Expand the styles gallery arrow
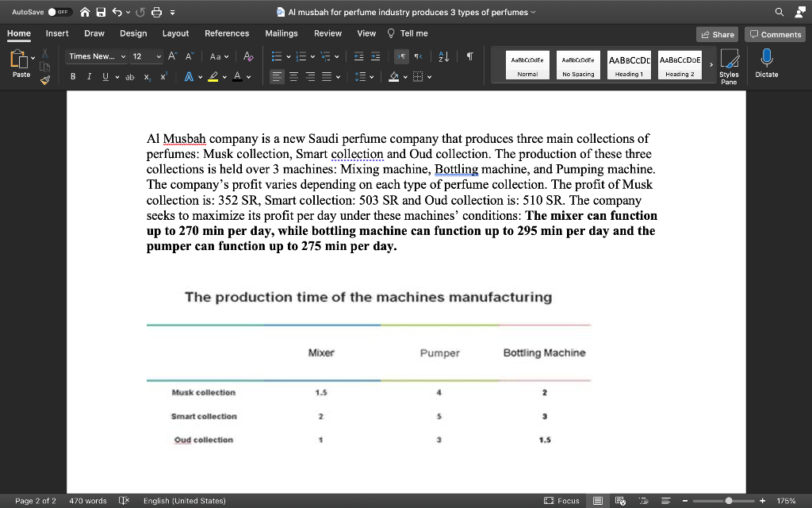812x508 pixels. coord(711,63)
